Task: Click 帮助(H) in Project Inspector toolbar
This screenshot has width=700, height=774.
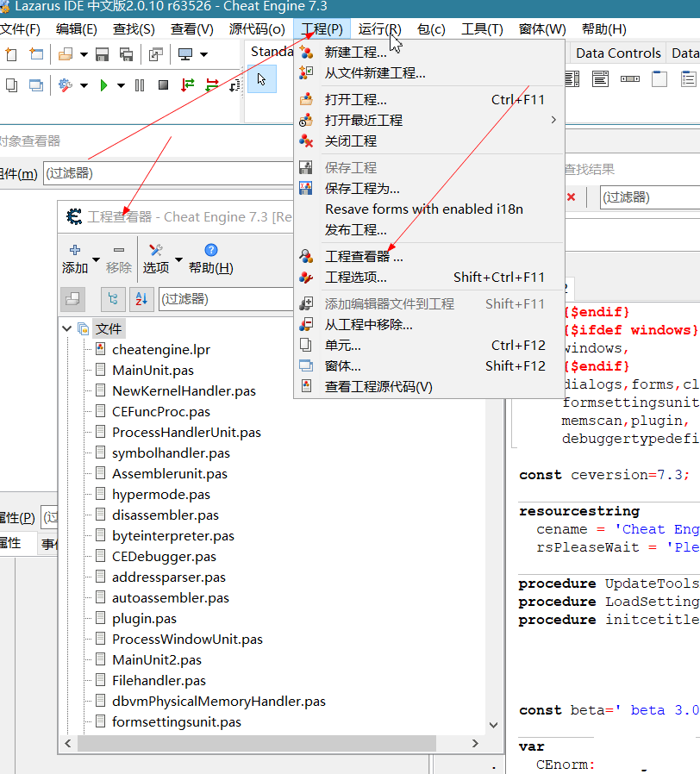Action: [x=211, y=259]
